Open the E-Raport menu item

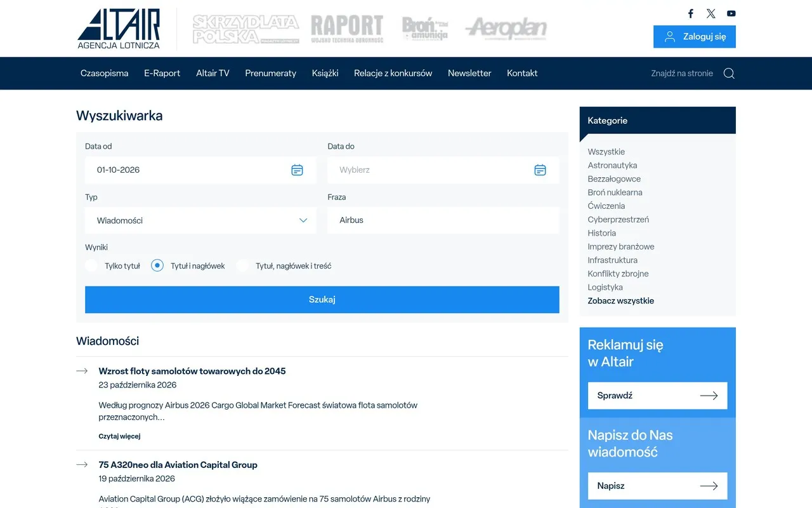coord(162,73)
